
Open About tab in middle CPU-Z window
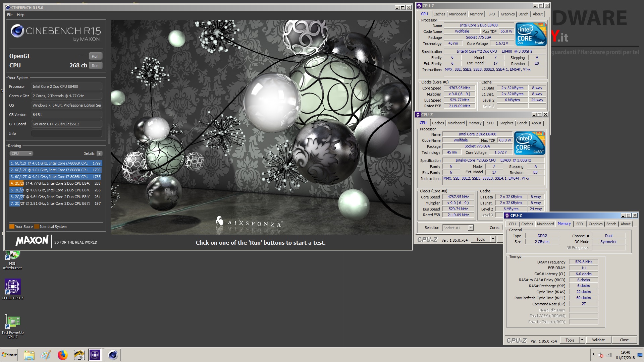coord(536,123)
